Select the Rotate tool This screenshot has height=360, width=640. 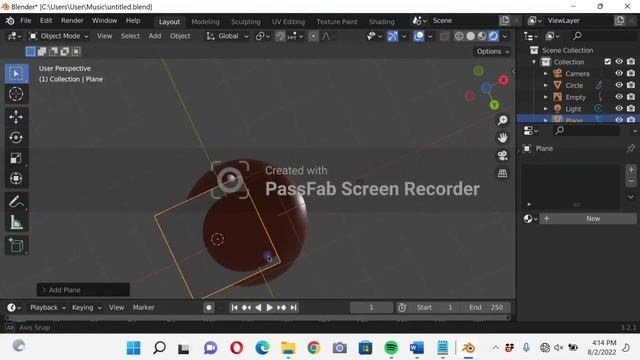[x=16, y=138]
